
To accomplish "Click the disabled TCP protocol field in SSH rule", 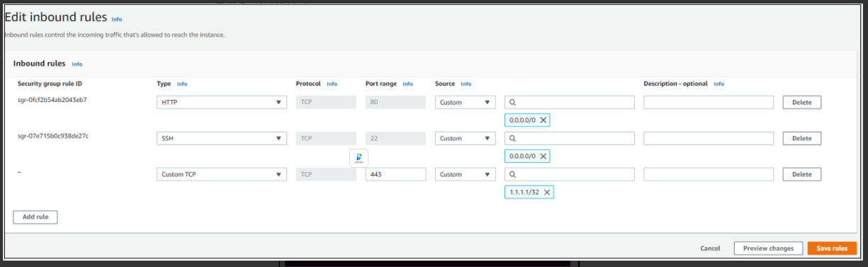I will (326, 138).
